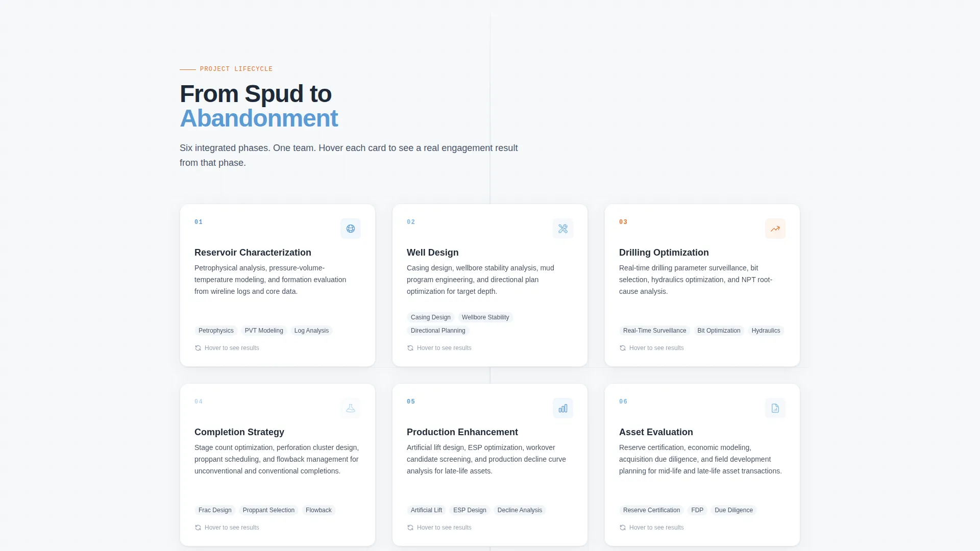This screenshot has height=551, width=980.
Task: Click the flask icon on Completion Strategy card
Action: (x=351, y=408)
